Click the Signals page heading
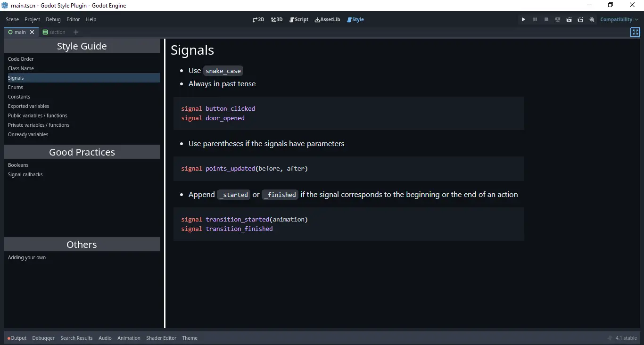This screenshot has width=644, height=345. 192,50
